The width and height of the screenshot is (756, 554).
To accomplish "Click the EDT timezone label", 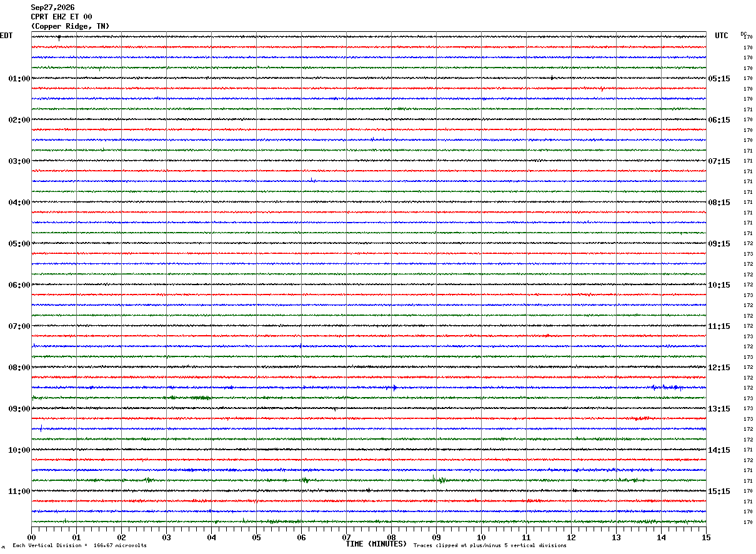I will coord(6,36).
